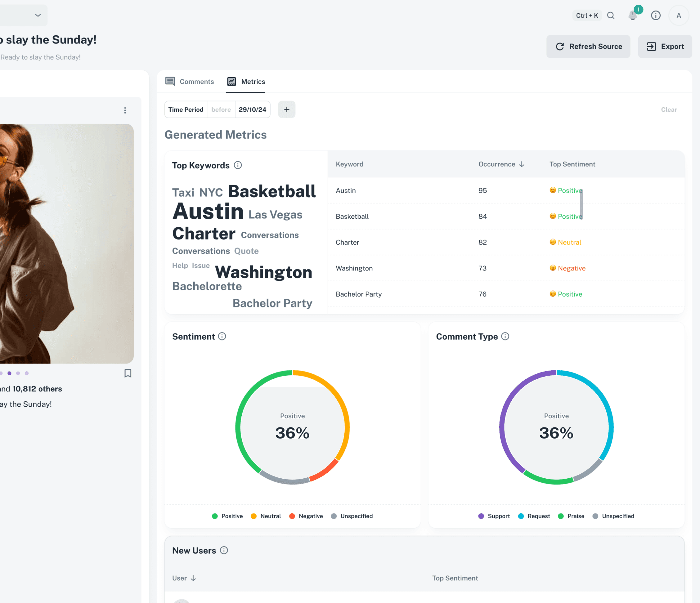Click the help info icon near avatar

coord(656,15)
